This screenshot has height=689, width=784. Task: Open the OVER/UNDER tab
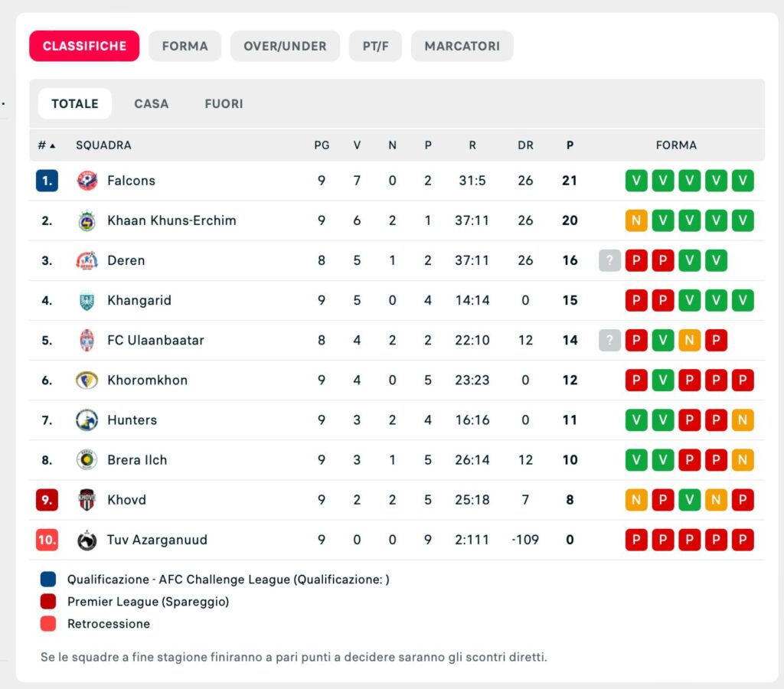click(285, 46)
